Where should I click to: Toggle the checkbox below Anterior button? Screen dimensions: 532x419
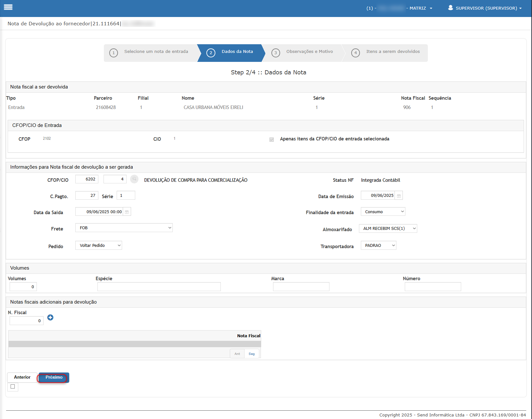tap(13, 387)
